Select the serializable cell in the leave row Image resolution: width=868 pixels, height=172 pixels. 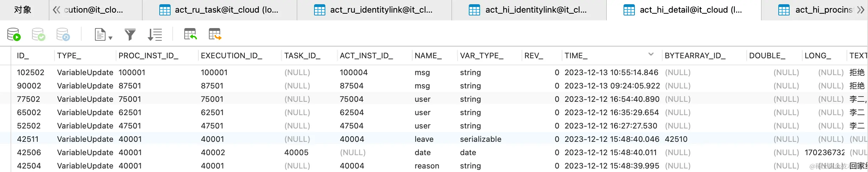tap(481, 139)
